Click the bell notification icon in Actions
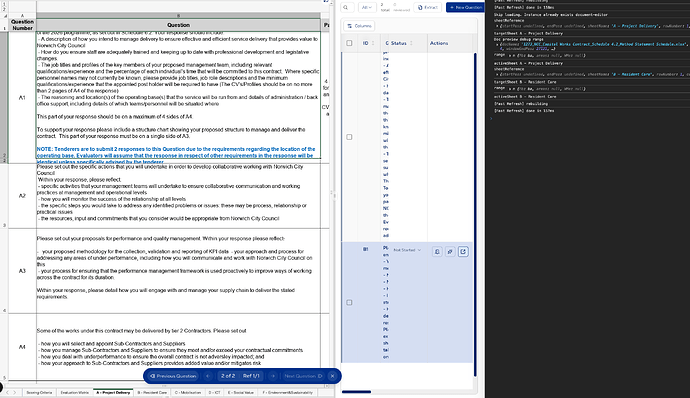Viewport: 690px width, 398px height. pyautogui.click(x=437, y=251)
